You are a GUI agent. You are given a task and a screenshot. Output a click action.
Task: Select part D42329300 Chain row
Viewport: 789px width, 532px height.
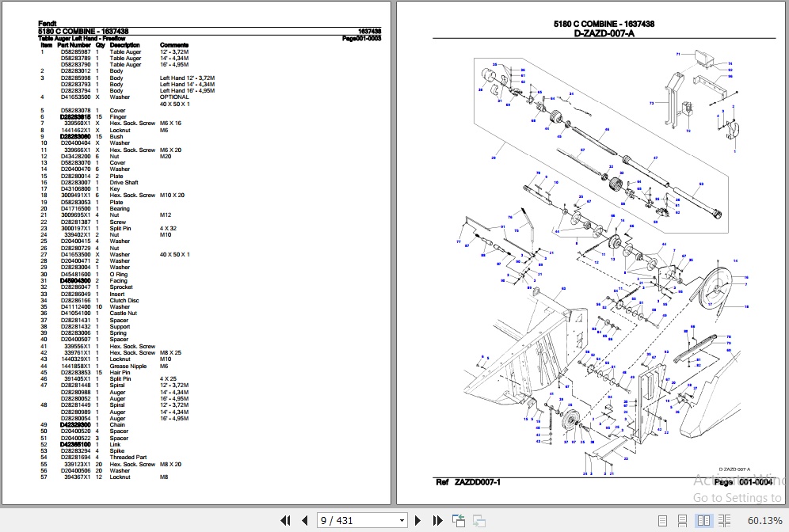83,424
